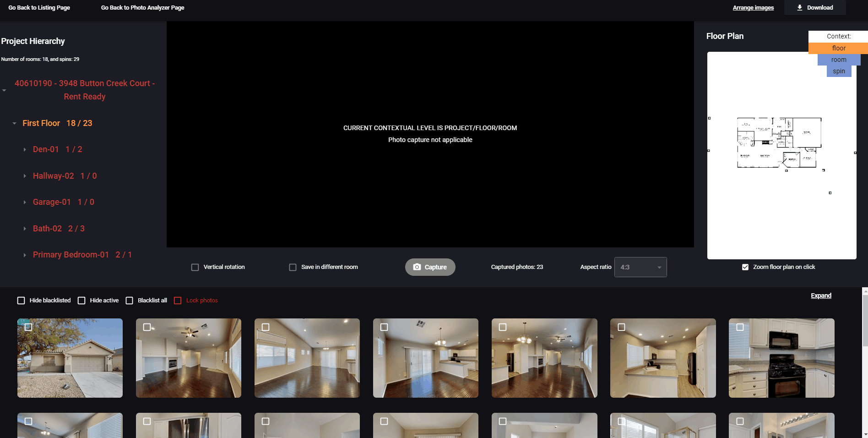
Task: Click the Capture button
Action: point(430,267)
